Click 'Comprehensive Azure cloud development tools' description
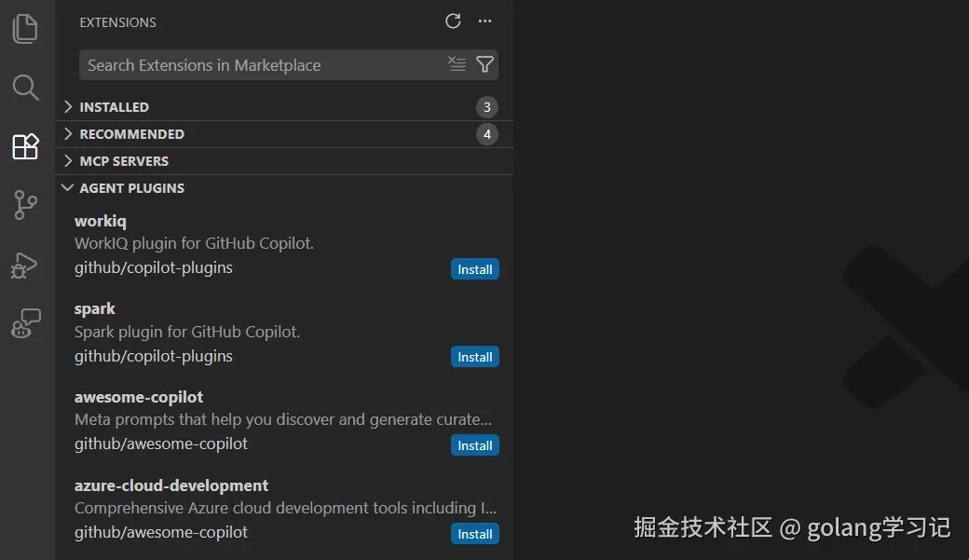969x560 pixels. 285,508
